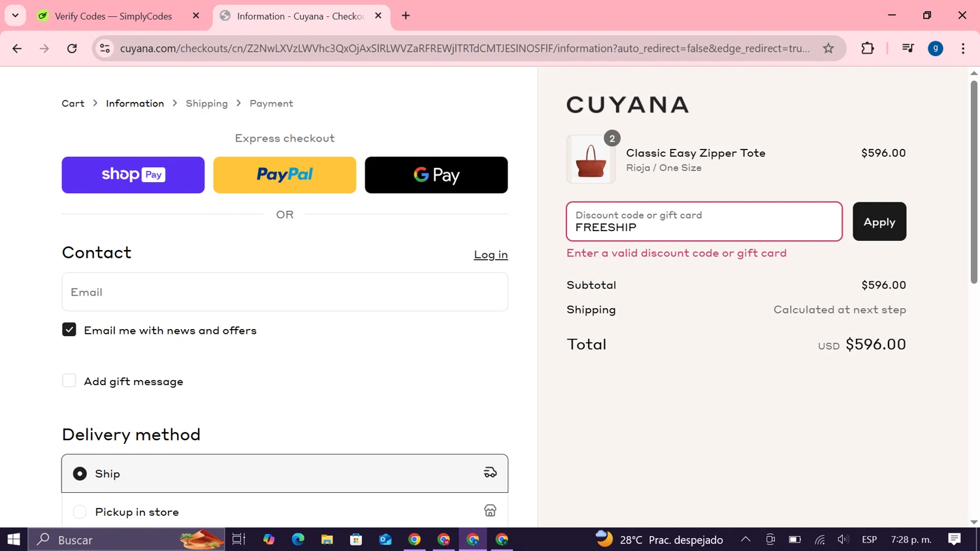
Task: Open the notification center icon
Action: click(x=955, y=539)
